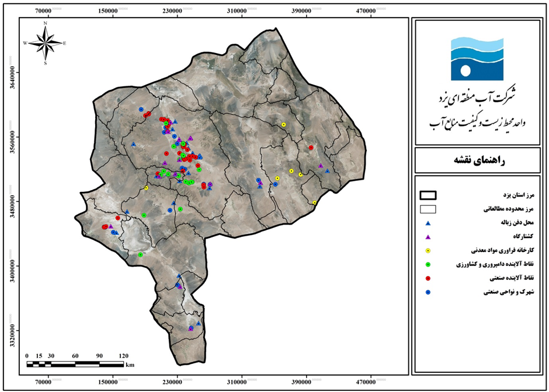This screenshot has width=549, height=392.
Task: Click the thick-bordered Yazd province boundary legend box
Action: 429,195
